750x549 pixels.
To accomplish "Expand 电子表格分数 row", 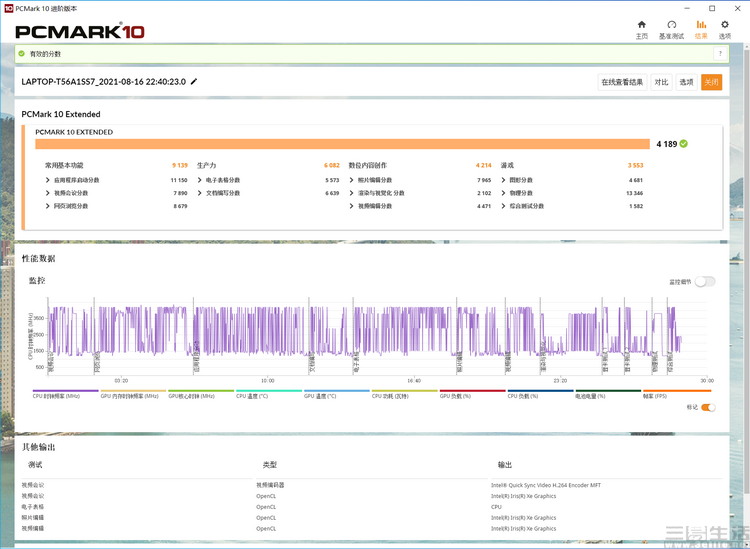I will (x=200, y=180).
